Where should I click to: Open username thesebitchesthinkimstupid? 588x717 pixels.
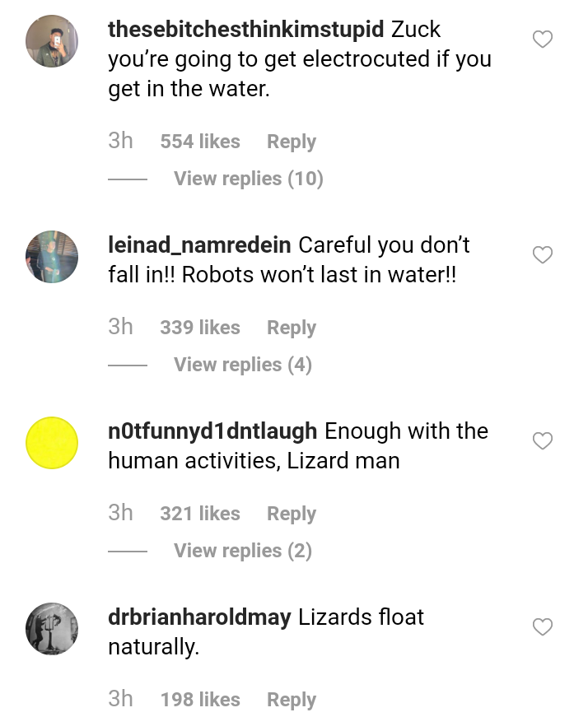click(x=245, y=30)
